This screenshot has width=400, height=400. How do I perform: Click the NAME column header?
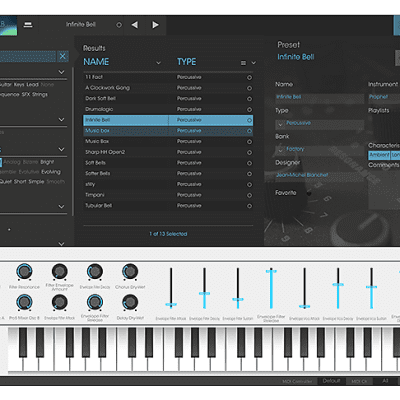tap(96, 62)
